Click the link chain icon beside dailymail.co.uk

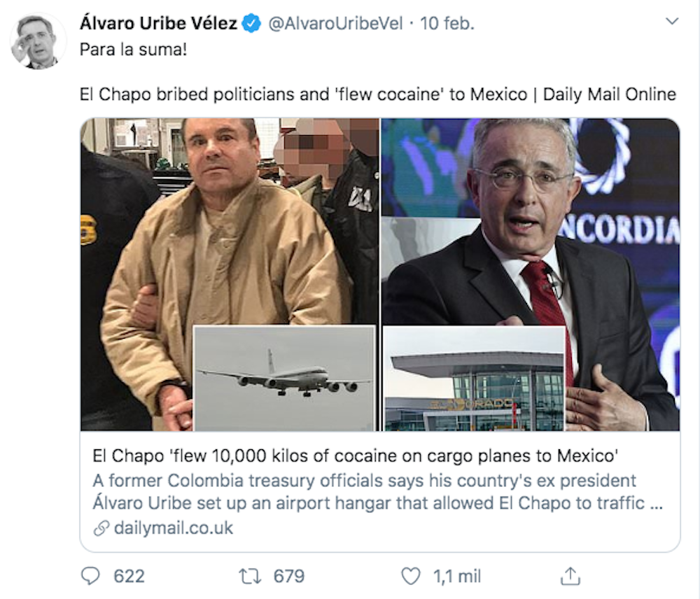pos(101,528)
